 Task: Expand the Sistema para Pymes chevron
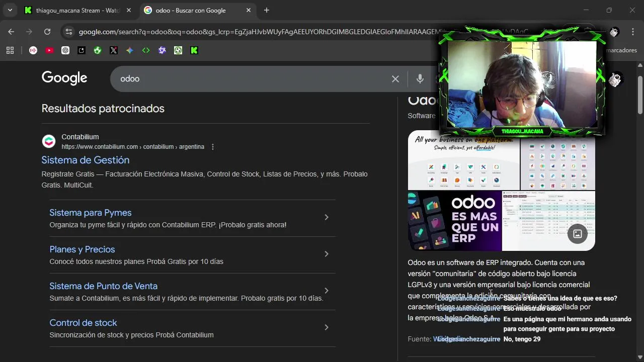pyautogui.click(x=327, y=217)
